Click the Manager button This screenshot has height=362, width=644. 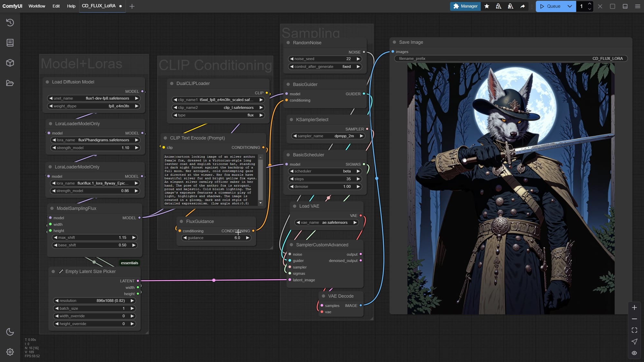[x=465, y=6]
